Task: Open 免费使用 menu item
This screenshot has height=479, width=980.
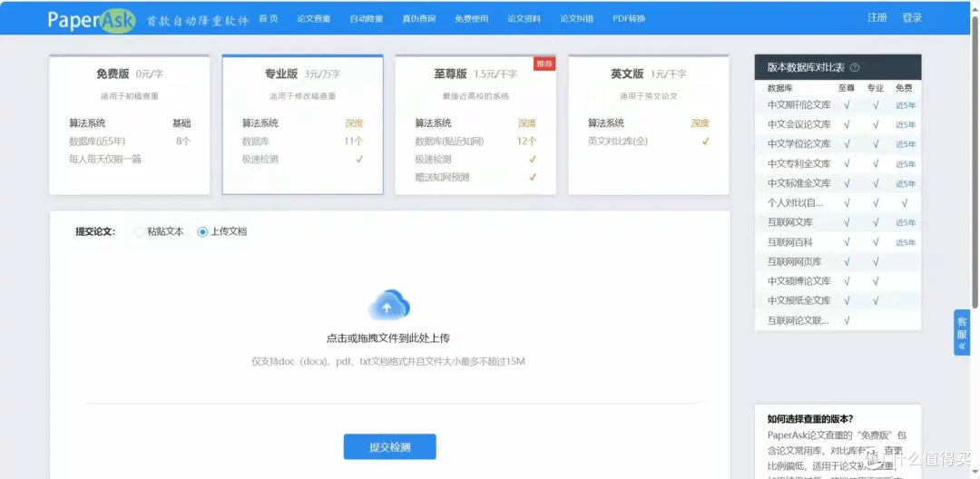Action: [x=471, y=18]
